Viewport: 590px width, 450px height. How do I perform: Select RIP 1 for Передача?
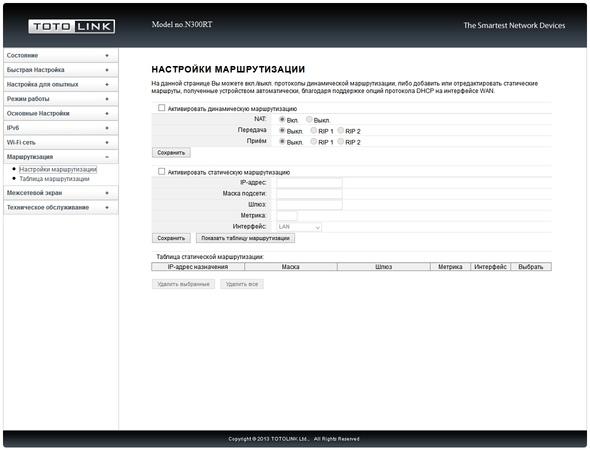pyautogui.click(x=313, y=130)
